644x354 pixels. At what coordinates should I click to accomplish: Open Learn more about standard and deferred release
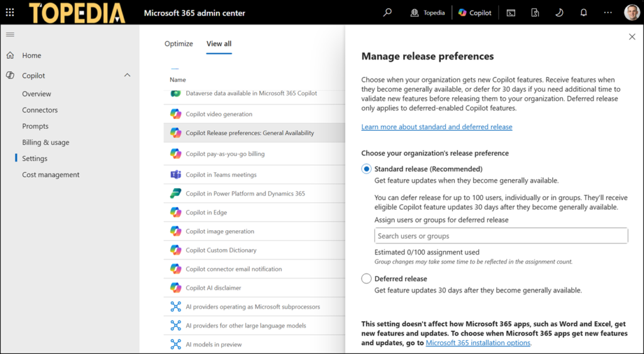point(436,127)
